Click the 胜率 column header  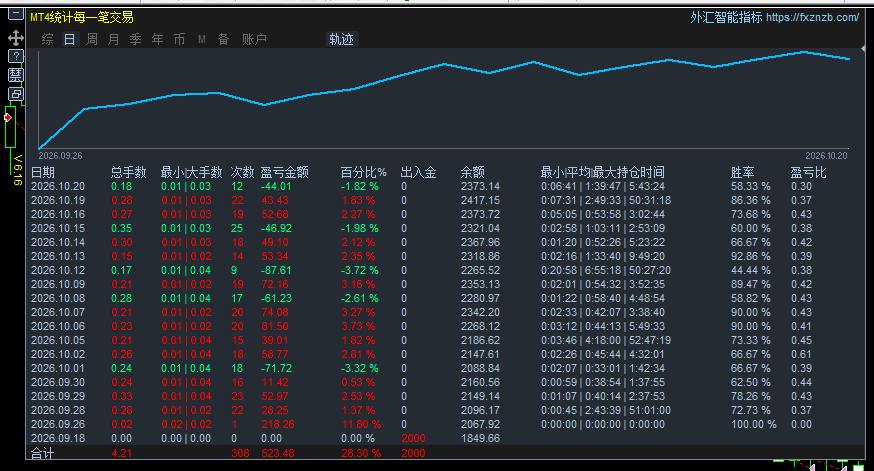(742, 172)
